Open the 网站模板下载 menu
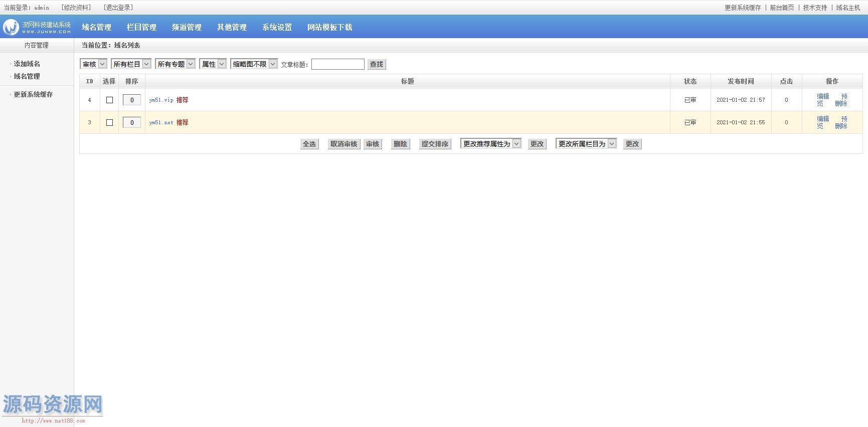Image resolution: width=868 pixels, height=427 pixels. click(330, 27)
